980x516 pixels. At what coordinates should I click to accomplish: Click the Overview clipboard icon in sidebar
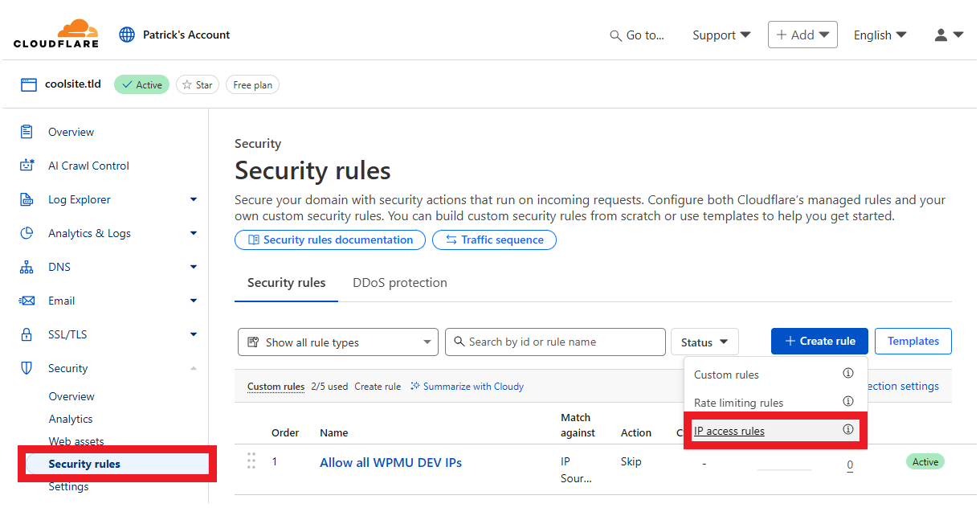27,132
